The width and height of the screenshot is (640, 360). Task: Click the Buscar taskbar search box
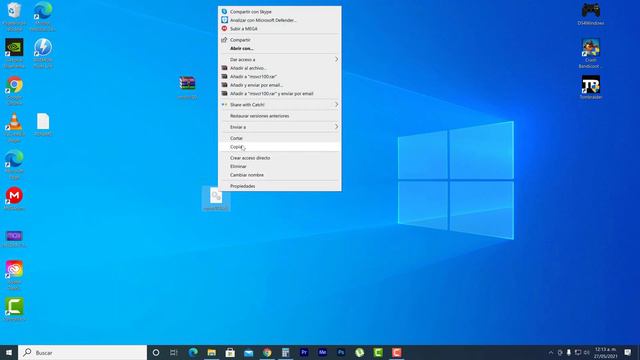[82, 353]
